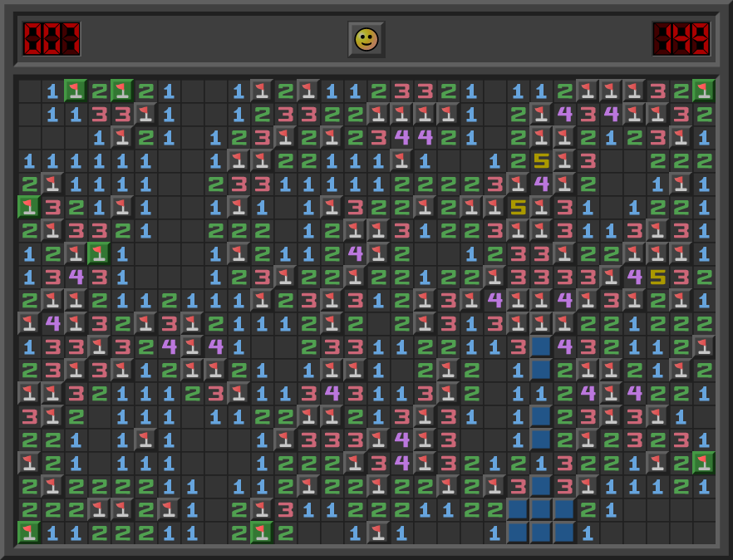The image size is (733, 560).
Task: Reveal the bottom-right cell of the blue block
Action: pos(564,533)
